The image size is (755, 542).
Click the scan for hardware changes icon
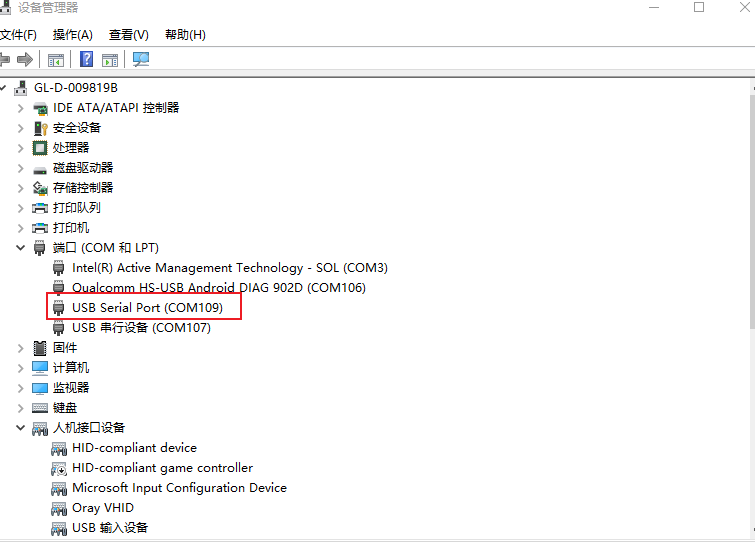[140, 60]
